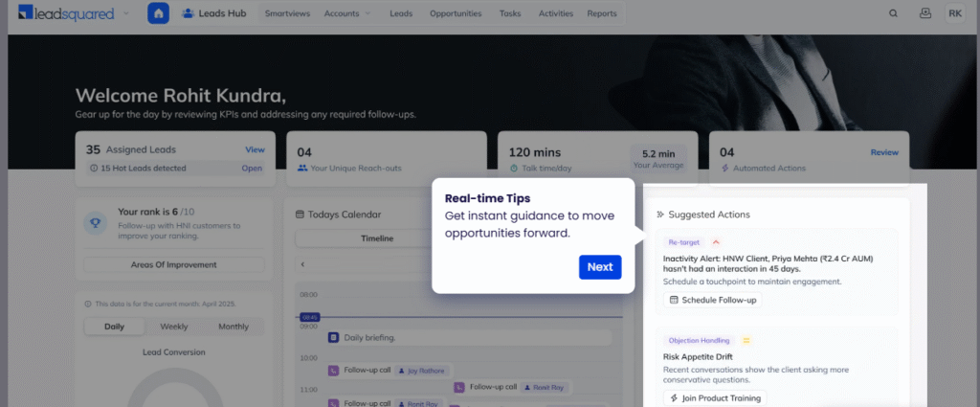The image size is (980, 407).
Task: Expand the dropdown arrow beside leadsquared logo
Action: coord(127,12)
